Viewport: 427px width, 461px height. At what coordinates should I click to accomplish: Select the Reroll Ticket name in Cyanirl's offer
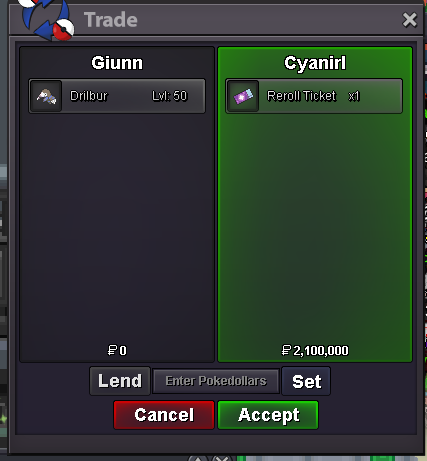coord(301,96)
